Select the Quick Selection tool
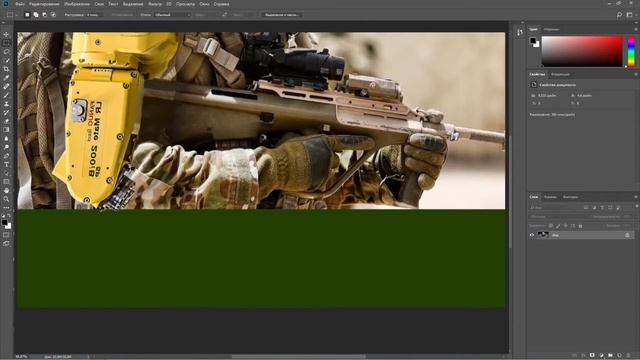 [6, 60]
